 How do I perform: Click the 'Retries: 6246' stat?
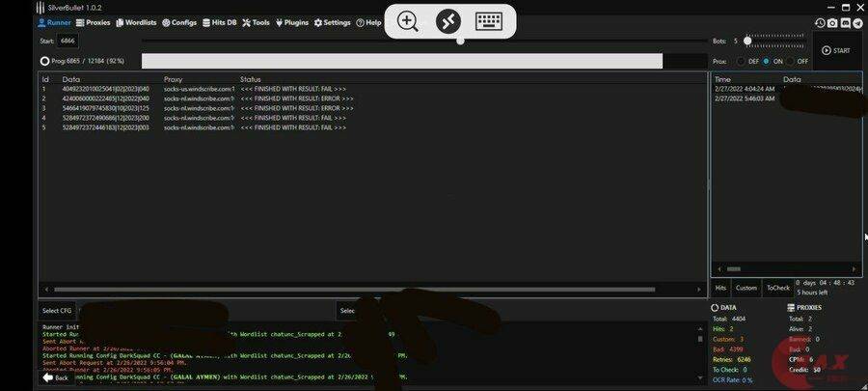click(732, 360)
